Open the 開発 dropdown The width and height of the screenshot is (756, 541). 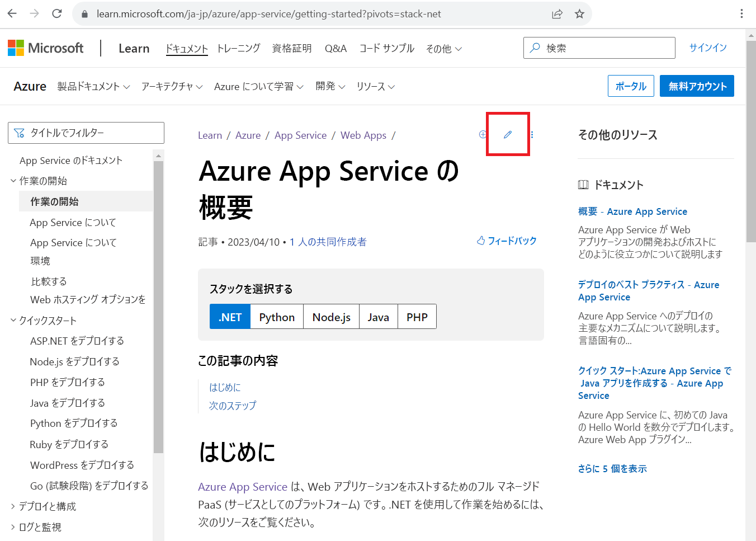pos(330,86)
